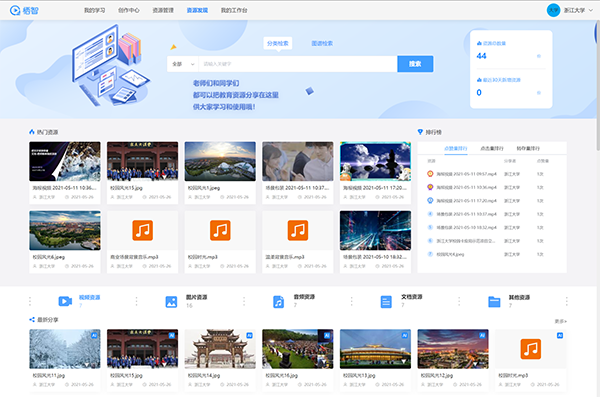Open the 图片资源 picture icon
This screenshot has height=397, width=600.
[x=171, y=302]
